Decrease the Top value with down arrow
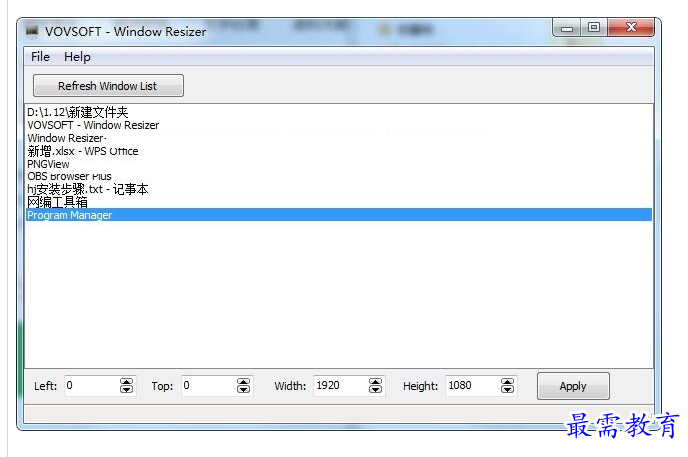Screen dimensions: 688x457 (244, 390)
